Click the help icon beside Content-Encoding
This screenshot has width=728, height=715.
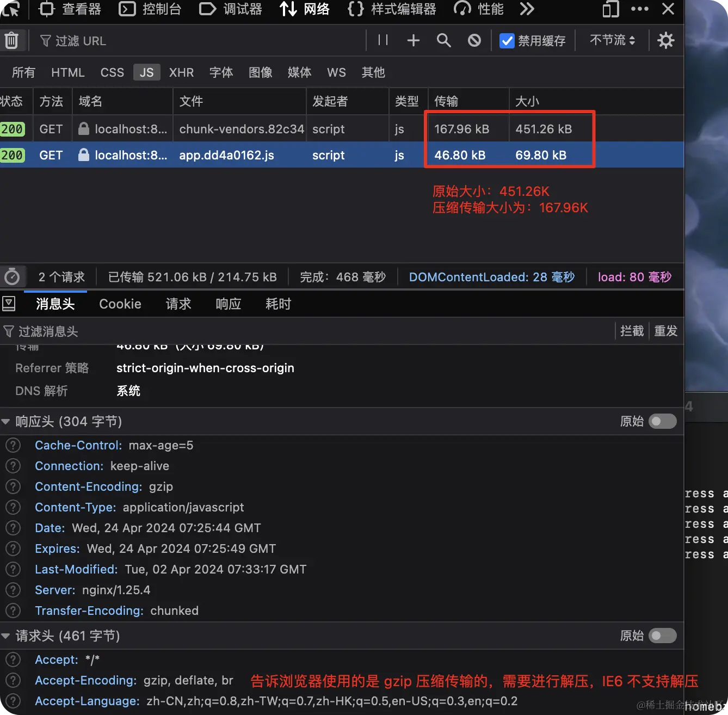(13, 486)
